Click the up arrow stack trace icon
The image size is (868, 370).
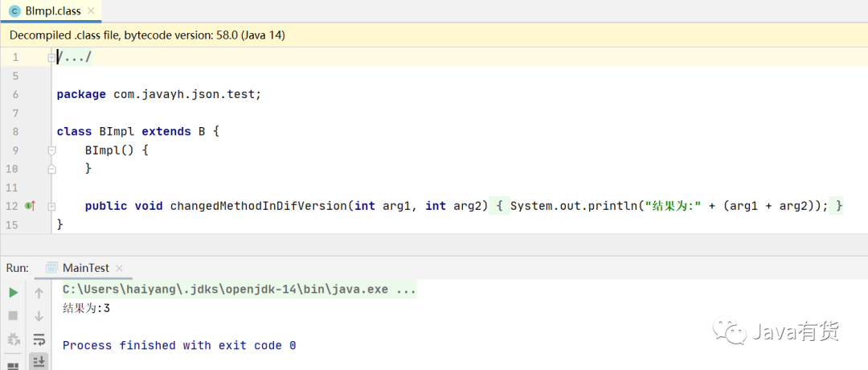(x=39, y=293)
